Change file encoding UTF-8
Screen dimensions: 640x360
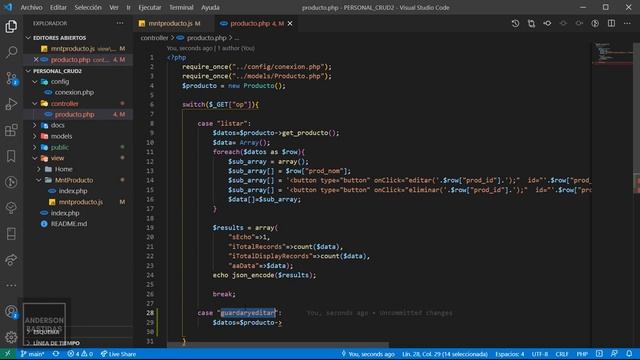tap(540, 354)
